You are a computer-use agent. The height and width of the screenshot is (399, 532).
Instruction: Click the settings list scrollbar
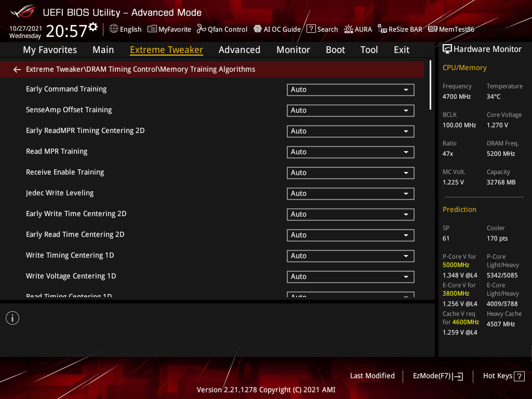pyautogui.click(x=430, y=85)
